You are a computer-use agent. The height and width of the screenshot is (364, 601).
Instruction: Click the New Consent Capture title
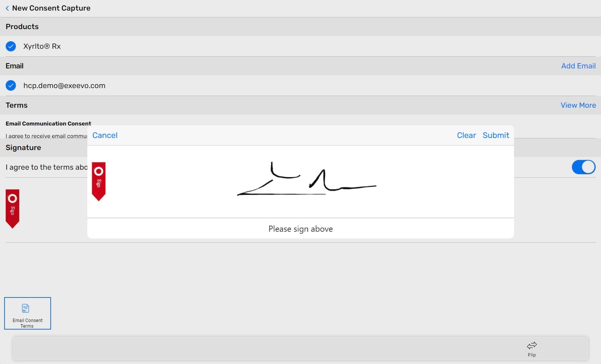coord(51,8)
